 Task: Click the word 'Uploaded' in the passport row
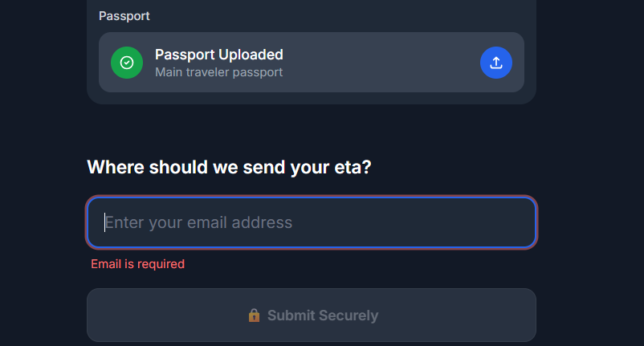pyautogui.click(x=251, y=55)
